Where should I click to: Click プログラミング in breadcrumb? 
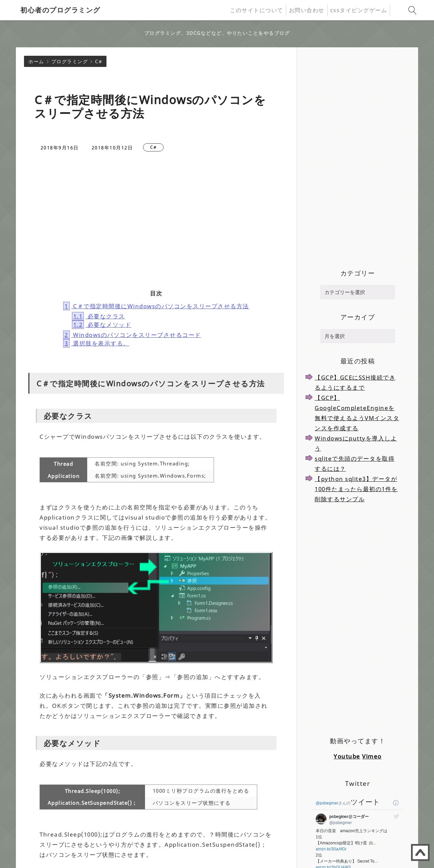click(69, 62)
